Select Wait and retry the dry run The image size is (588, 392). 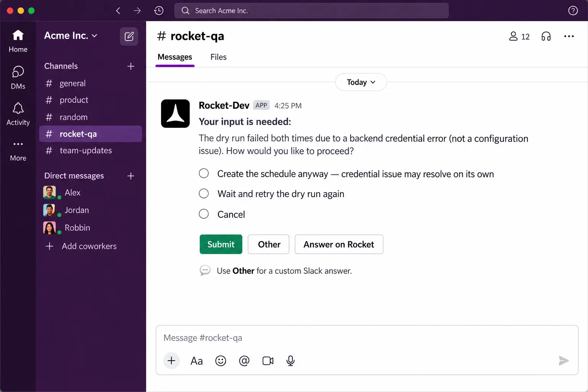[204, 193]
